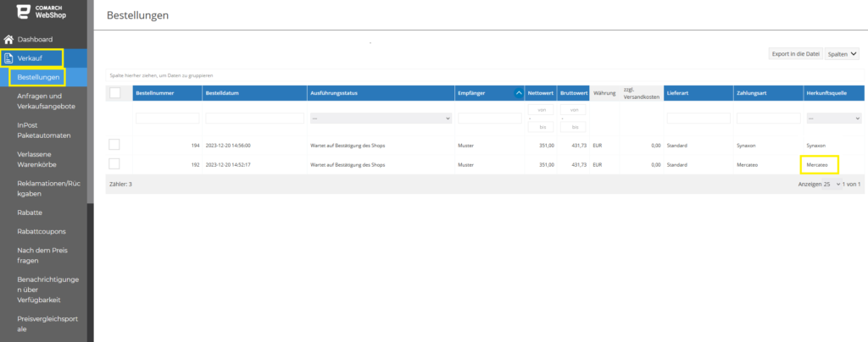The height and width of the screenshot is (342, 868).
Task: Click the Nettowert 'bis' field
Action: pos(541,127)
